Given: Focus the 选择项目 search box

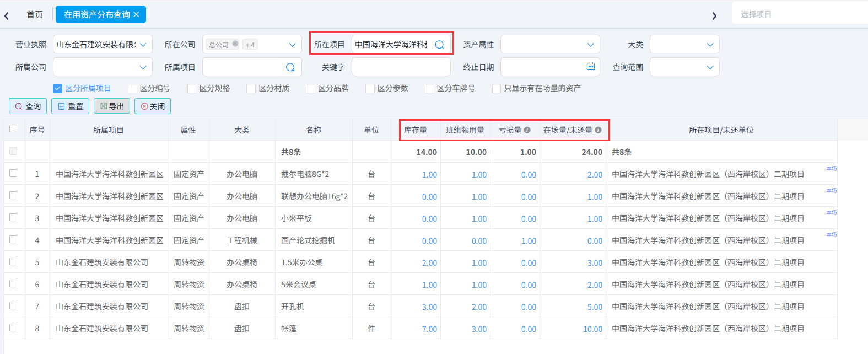Looking at the screenshot, I should (x=800, y=14).
